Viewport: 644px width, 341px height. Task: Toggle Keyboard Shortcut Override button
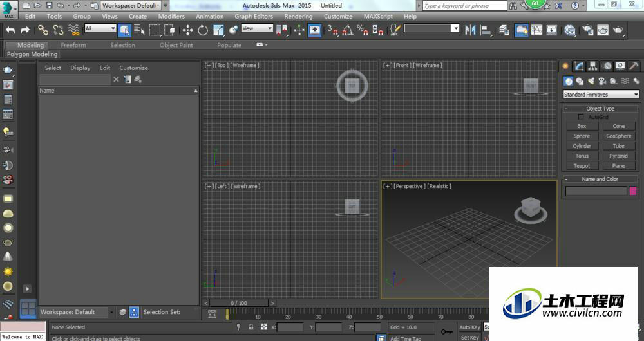(x=315, y=30)
